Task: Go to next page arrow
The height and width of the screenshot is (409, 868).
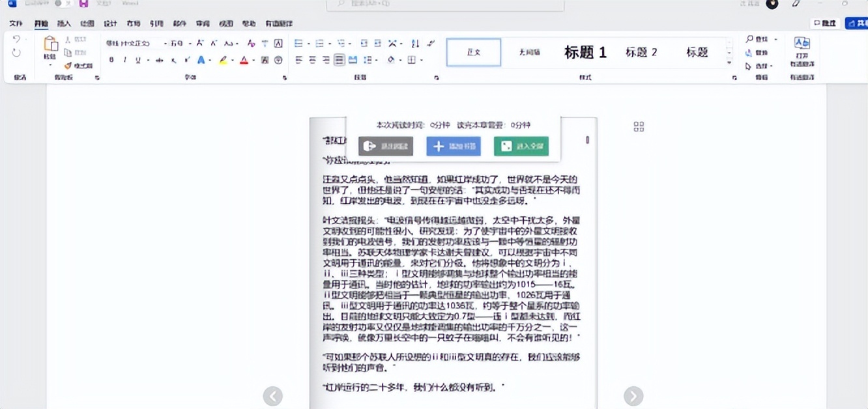Action: (x=633, y=396)
